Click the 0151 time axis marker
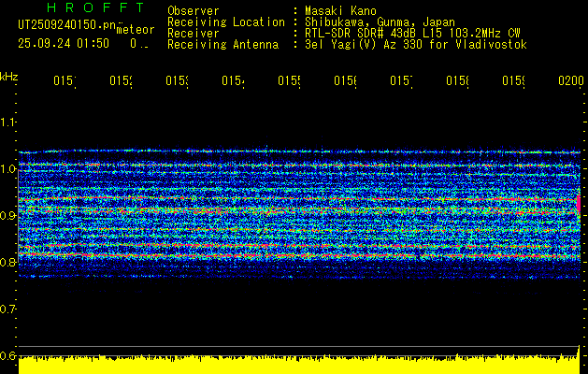 coord(65,80)
